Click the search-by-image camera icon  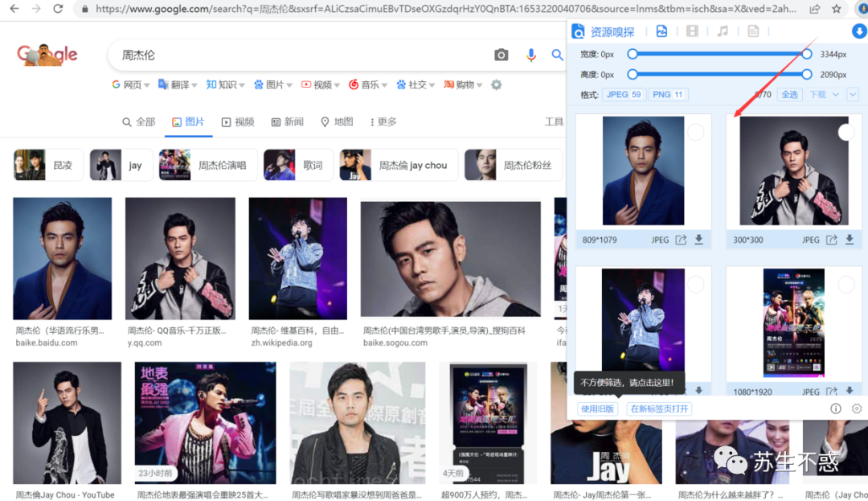(501, 55)
